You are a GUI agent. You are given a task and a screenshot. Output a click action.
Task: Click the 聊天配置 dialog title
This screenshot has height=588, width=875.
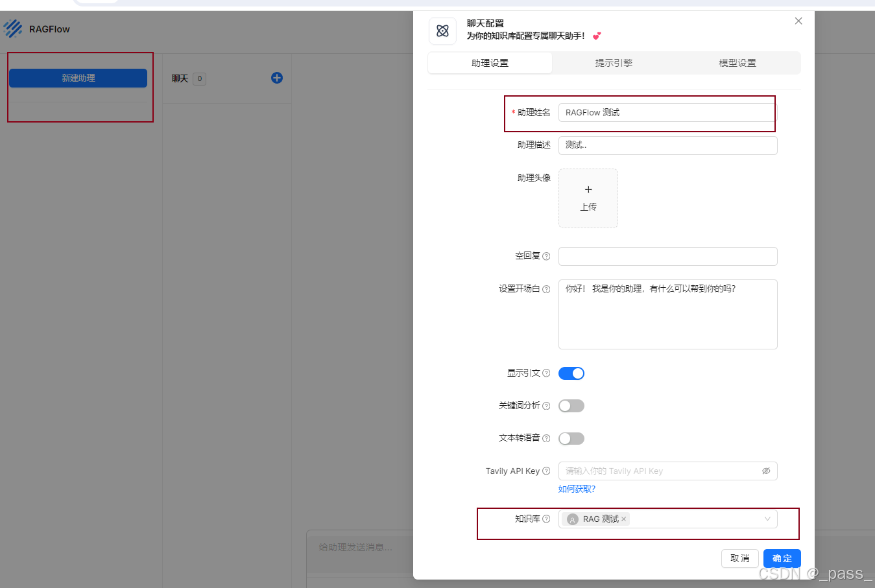(485, 23)
